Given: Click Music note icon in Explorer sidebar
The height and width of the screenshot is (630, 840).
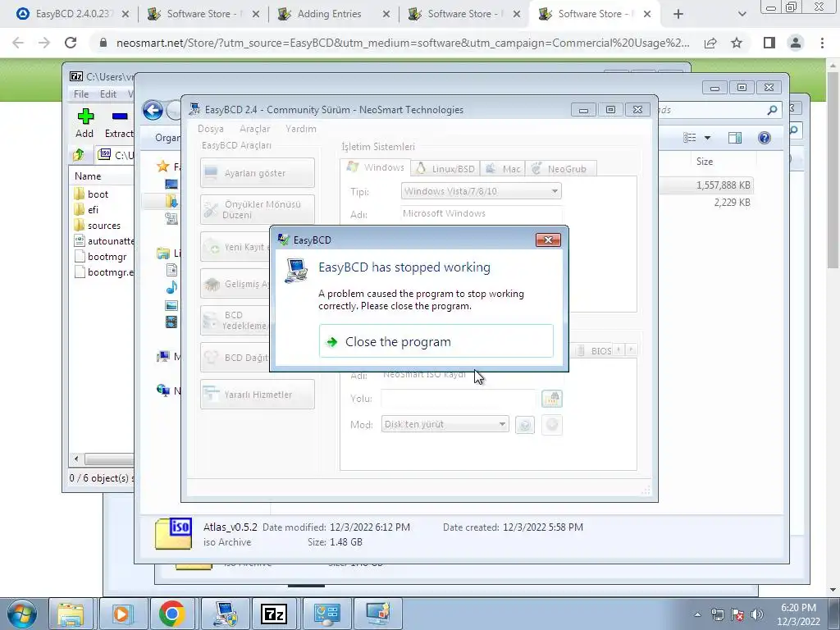Looking at the screenshot, I should coord(171,288).
